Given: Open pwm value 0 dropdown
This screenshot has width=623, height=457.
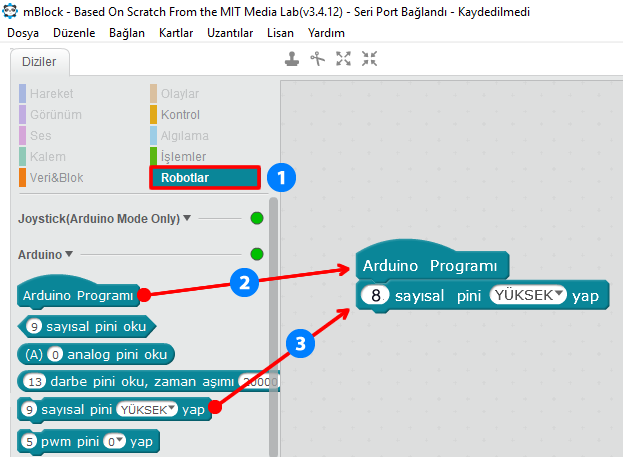Looking at the screenshot, I should (114, 441).
